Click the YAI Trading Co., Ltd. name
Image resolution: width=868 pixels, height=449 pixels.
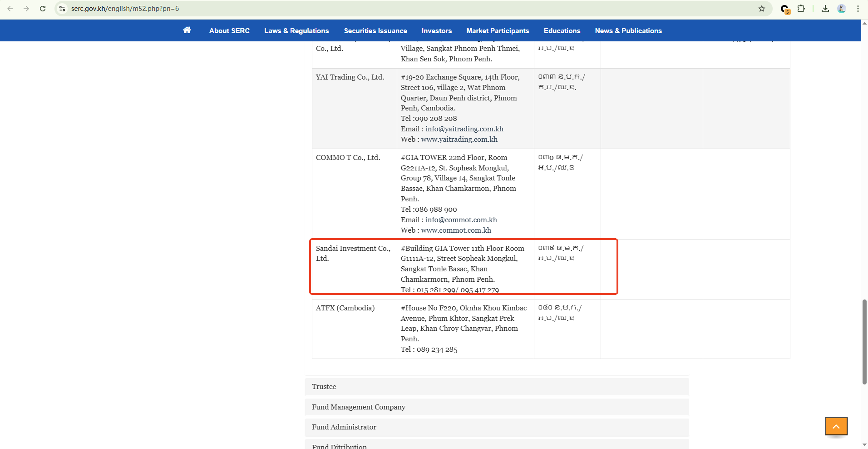[x=350, y=77]
